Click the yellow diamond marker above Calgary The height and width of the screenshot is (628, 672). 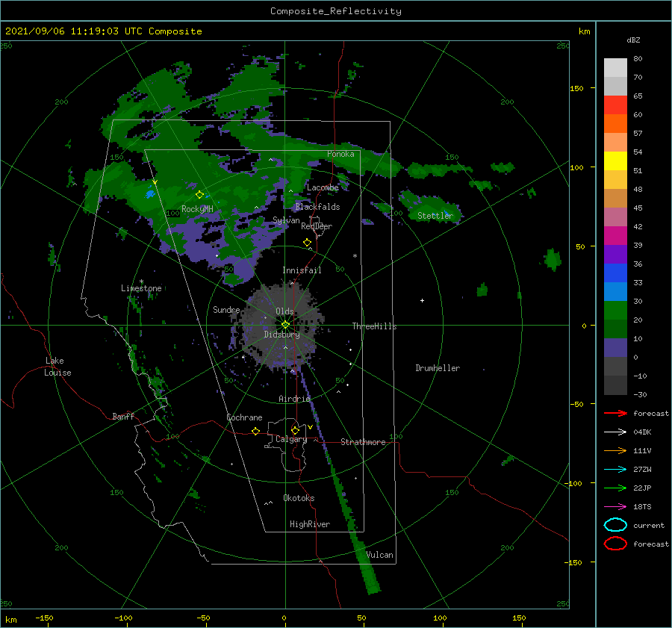pos(295,430)
